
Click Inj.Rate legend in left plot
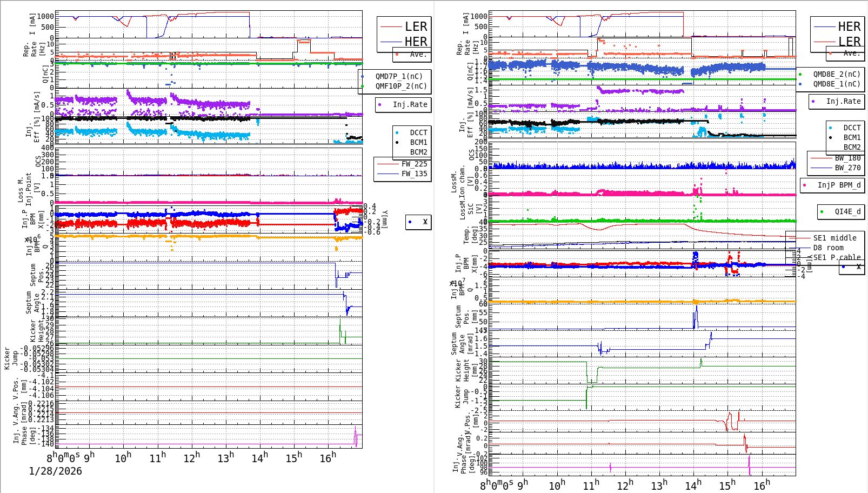click(410, 104)
